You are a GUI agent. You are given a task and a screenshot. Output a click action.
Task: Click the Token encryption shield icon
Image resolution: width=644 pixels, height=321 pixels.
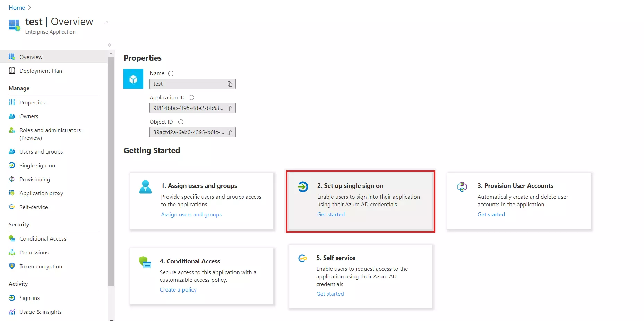pos(12,266)
